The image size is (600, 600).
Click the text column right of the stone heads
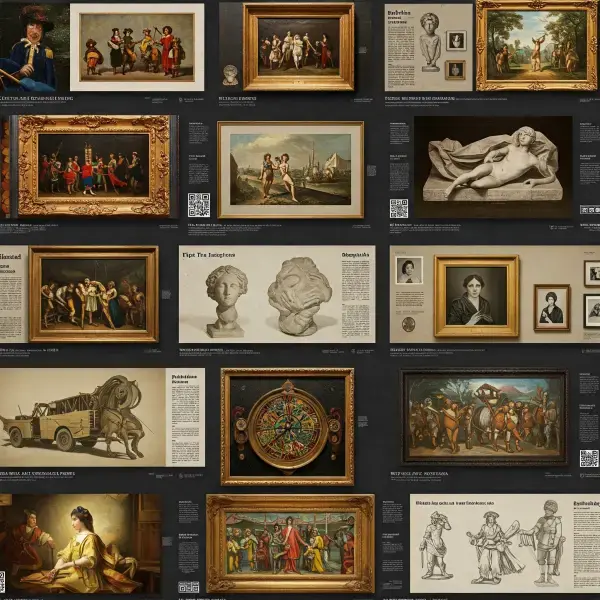355,295
